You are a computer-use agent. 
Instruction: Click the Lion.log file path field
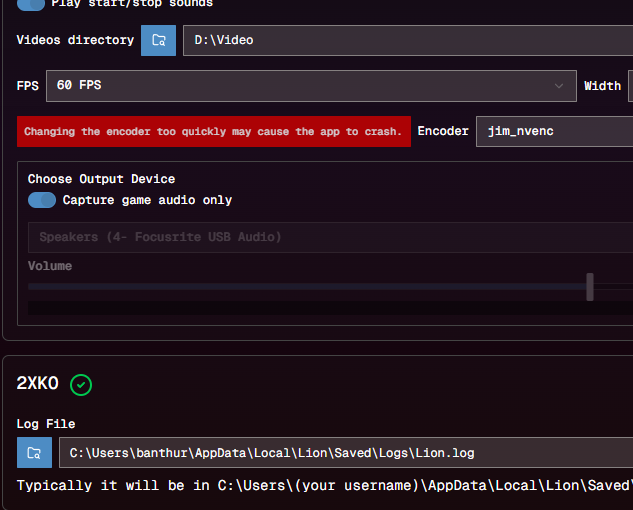click(345, 453)
